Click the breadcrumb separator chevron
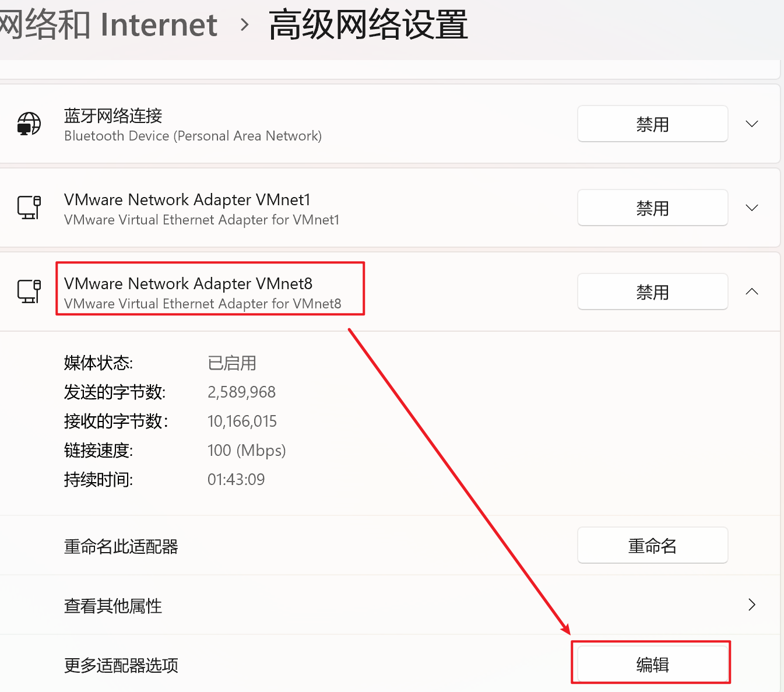The image size is (784, 692). point(245,25)
